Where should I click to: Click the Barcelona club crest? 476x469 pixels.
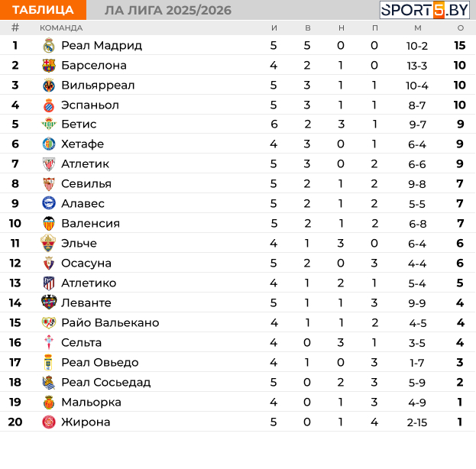49,66
